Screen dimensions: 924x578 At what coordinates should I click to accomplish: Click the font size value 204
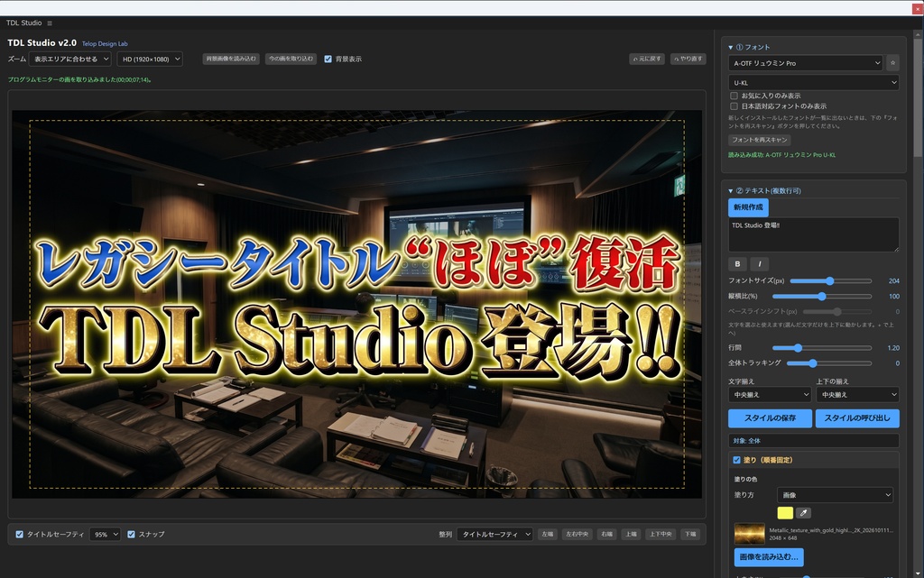(893, 280)
